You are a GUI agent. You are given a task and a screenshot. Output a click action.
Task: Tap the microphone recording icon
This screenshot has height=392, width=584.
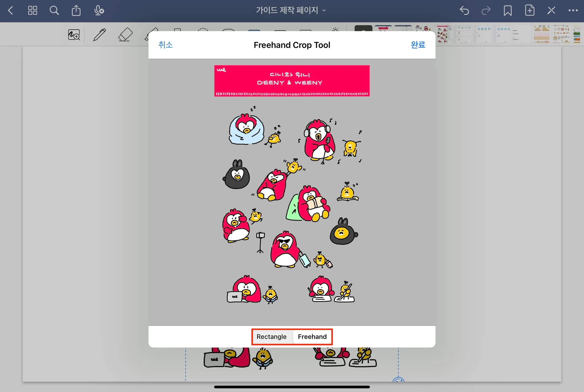(x=99, y=11)
